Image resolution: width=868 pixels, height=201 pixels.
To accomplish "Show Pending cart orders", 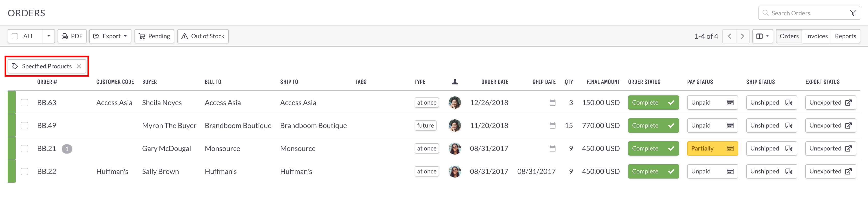I will click(x=154, y=36).
